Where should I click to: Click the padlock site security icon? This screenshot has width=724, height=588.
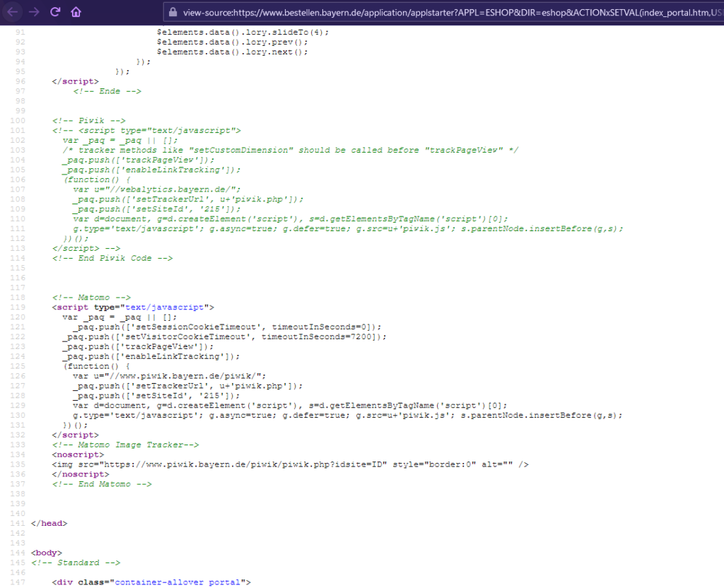(x=173, y=13)
